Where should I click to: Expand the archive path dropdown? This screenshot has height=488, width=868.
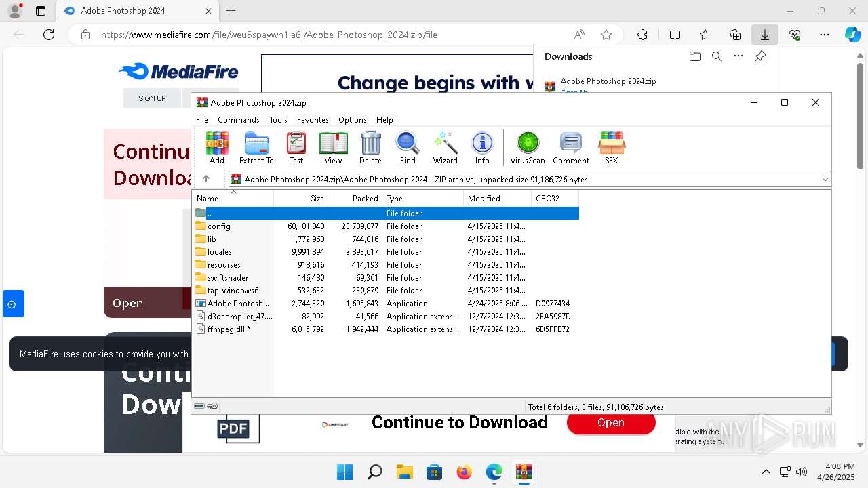click(825, 179)
